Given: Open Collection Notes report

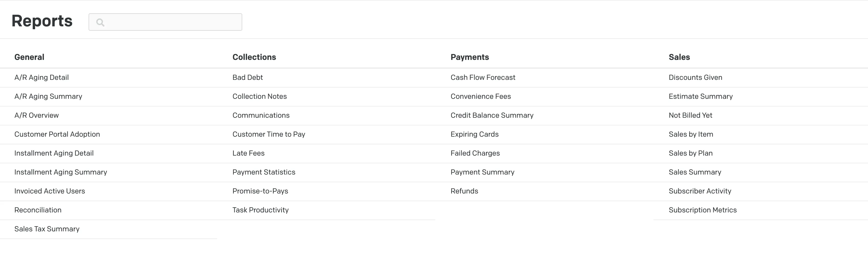Looking at the screenshot, I should pos(259,96).
